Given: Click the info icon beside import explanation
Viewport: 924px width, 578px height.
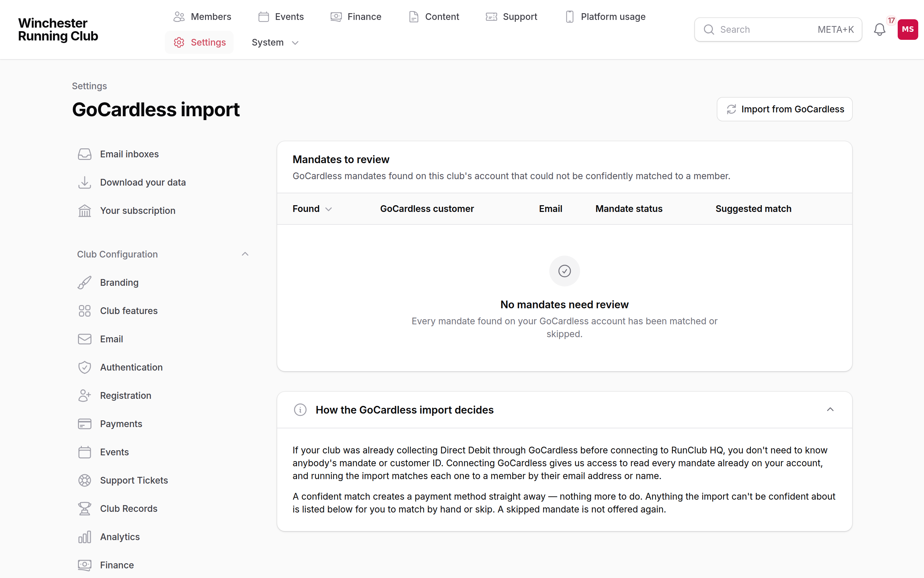Looking at the screenshot, I should point(300,410).
